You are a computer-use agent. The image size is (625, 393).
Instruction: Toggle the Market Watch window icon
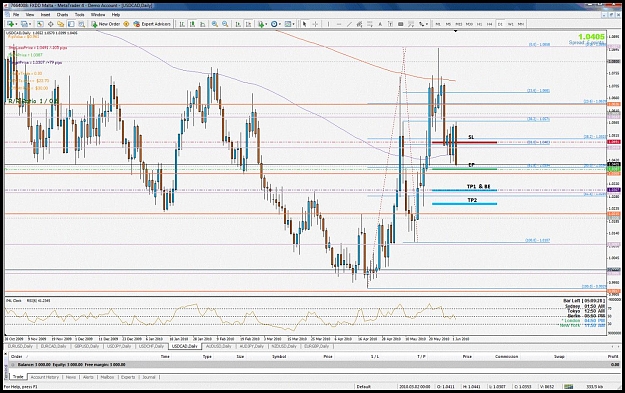click(40, 24)
